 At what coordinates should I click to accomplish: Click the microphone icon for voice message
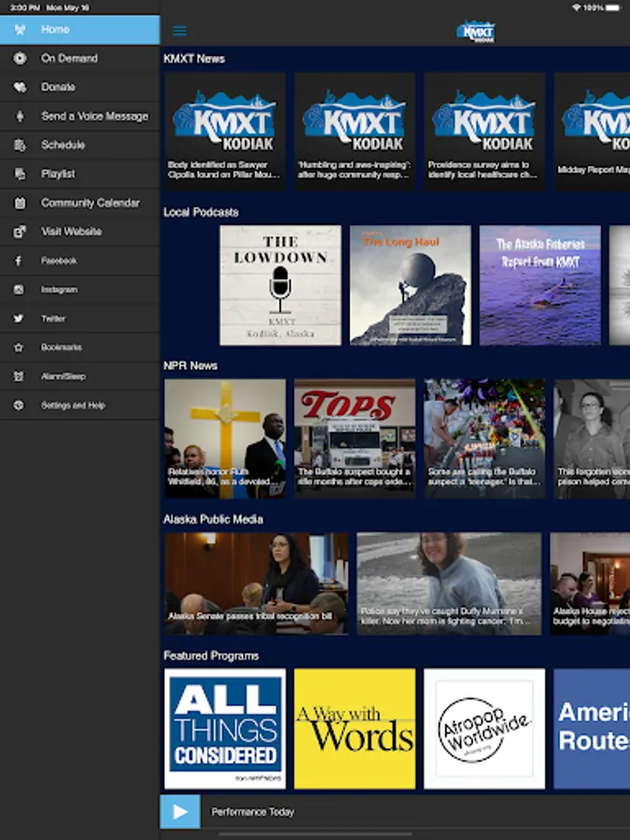point(20,117)
